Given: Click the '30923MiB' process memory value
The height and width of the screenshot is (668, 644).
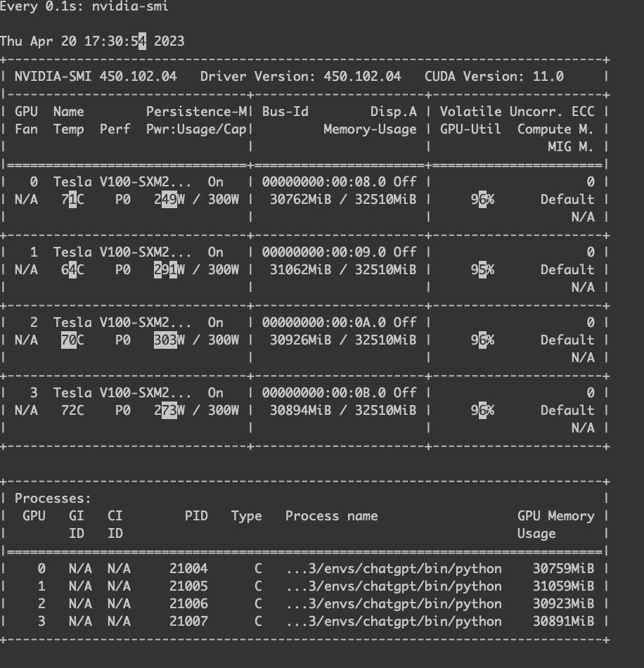Looking at the screenshot, I should coord(564,604).
